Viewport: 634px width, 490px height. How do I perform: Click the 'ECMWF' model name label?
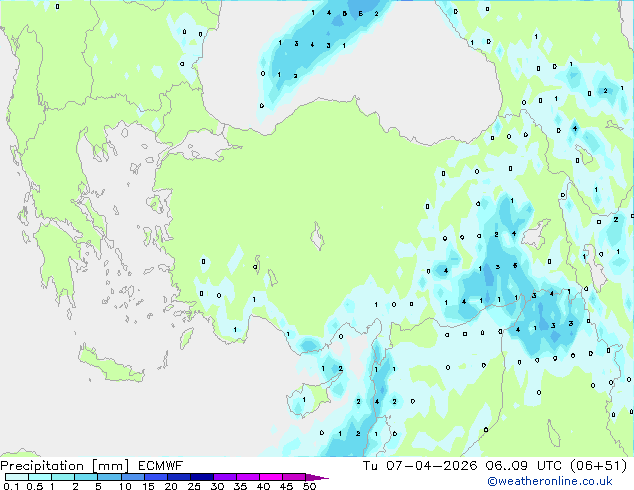[x=161, y=466]
